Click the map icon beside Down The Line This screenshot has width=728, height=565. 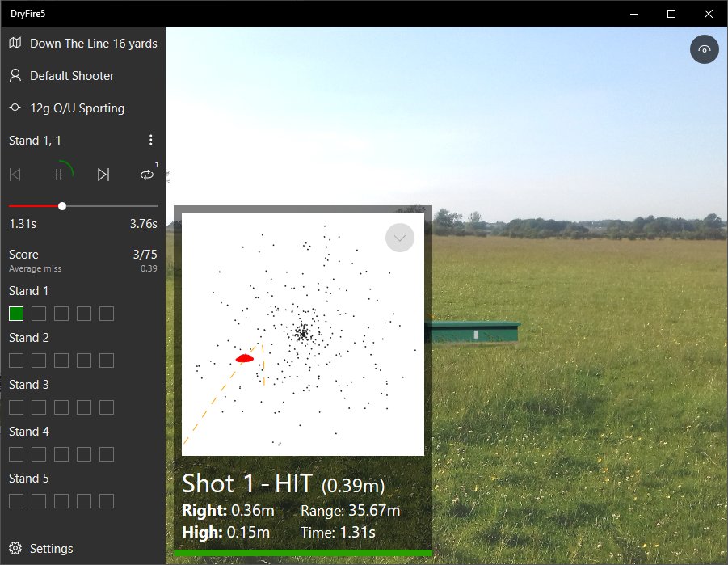(15, 44)
